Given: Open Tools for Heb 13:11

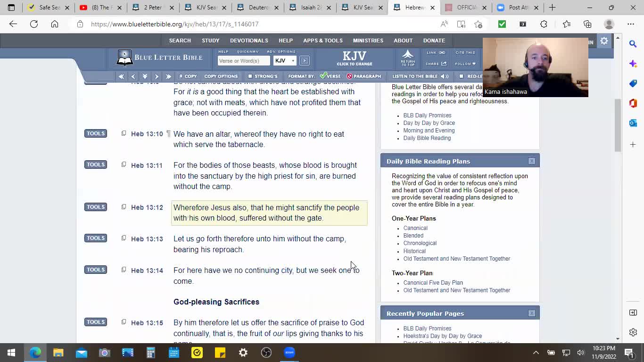Looking at the screenshot, I should (96, 165).
